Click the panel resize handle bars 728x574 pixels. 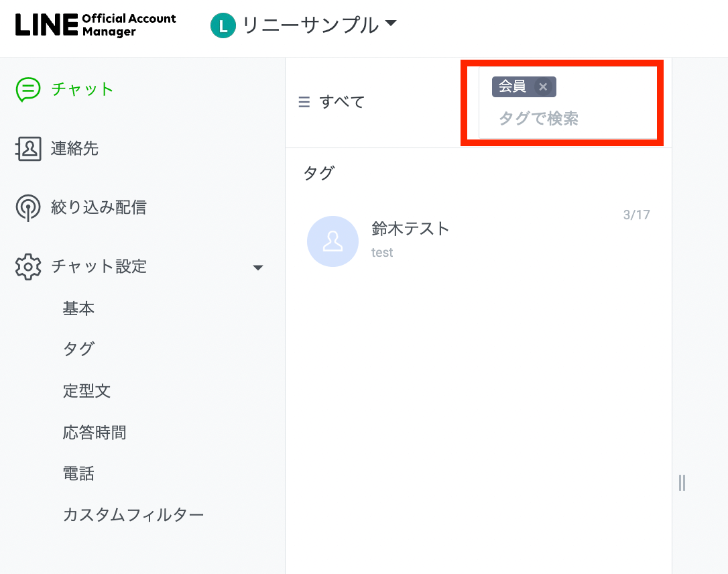tap(682, 483)
